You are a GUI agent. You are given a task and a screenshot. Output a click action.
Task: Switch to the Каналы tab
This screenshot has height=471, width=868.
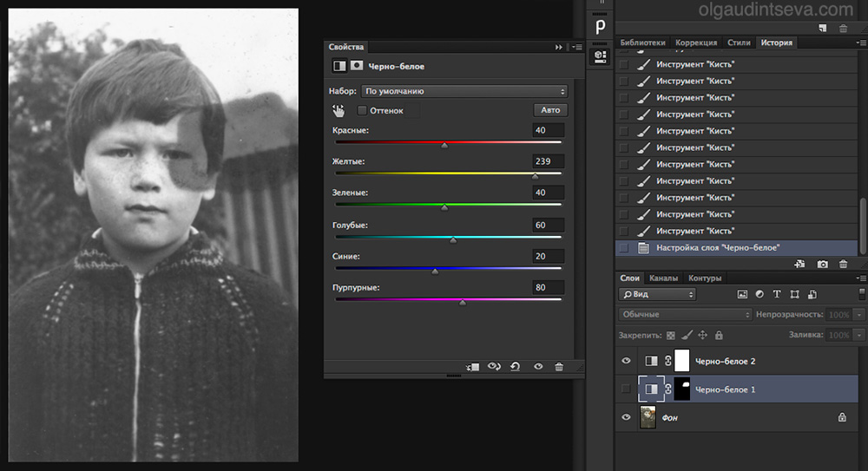664,278
